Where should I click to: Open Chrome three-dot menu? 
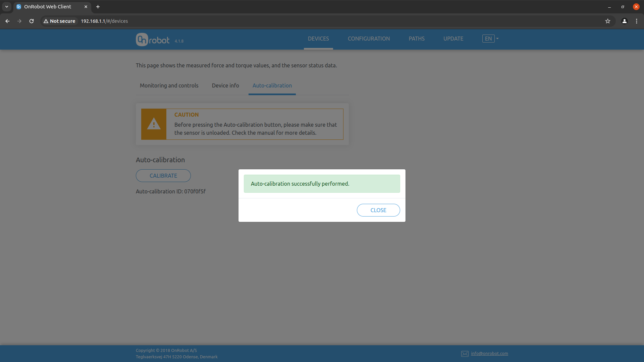(x=636, y=21)
